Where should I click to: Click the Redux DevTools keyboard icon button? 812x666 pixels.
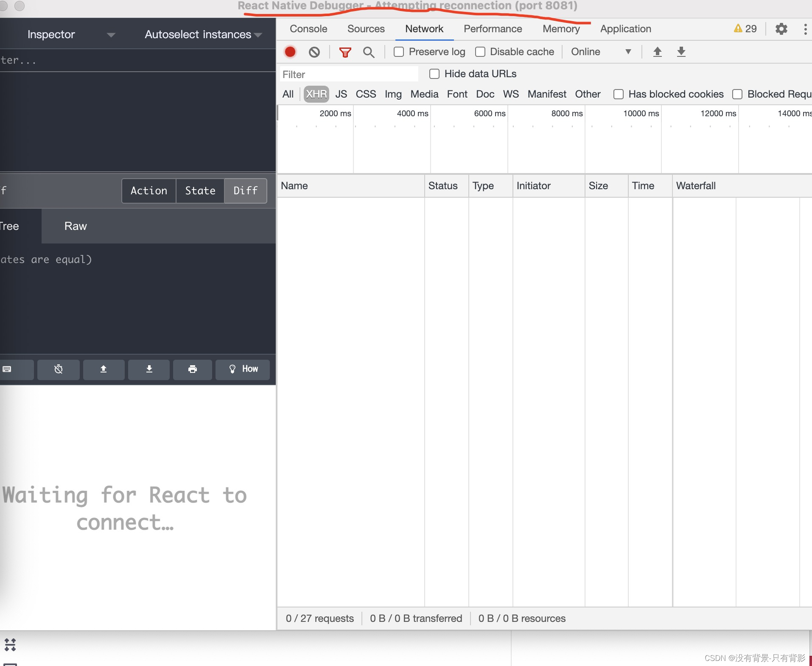point(16,369)
